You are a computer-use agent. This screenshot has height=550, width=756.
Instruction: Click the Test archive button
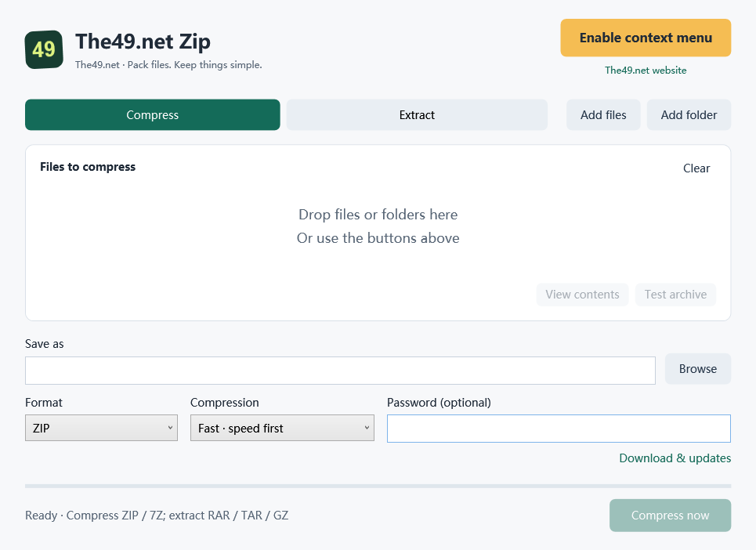click(x=675, y=295)
